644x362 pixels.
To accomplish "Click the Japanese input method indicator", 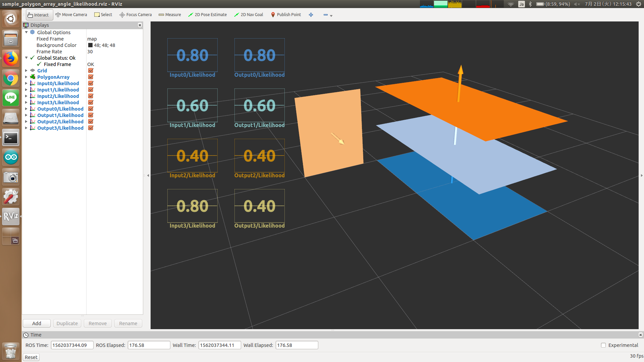I will coord(521,4).
